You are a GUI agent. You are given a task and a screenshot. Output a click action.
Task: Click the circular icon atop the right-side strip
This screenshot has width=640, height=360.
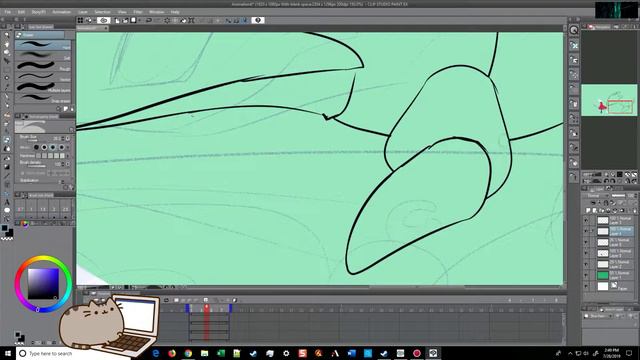pos(574,30)
